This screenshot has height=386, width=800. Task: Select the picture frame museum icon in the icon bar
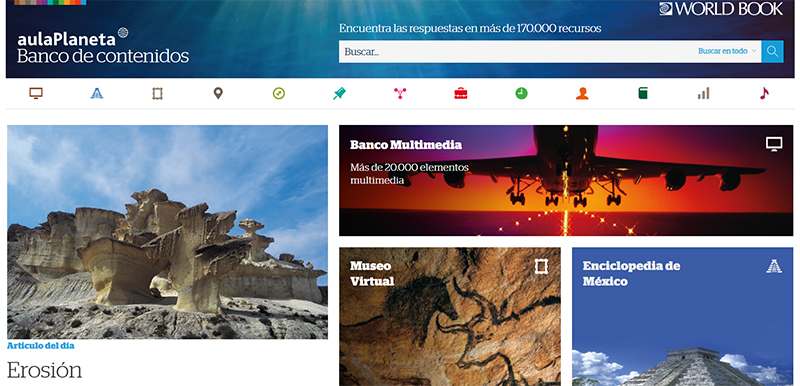(x=157, y=93)
